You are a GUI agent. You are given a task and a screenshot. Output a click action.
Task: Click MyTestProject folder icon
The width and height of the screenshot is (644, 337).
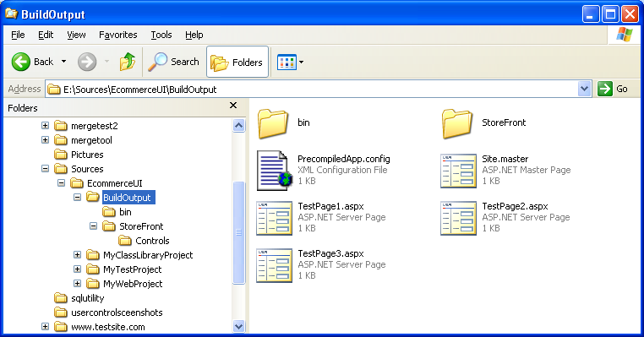pyautogui.click(x=93, y=269)
